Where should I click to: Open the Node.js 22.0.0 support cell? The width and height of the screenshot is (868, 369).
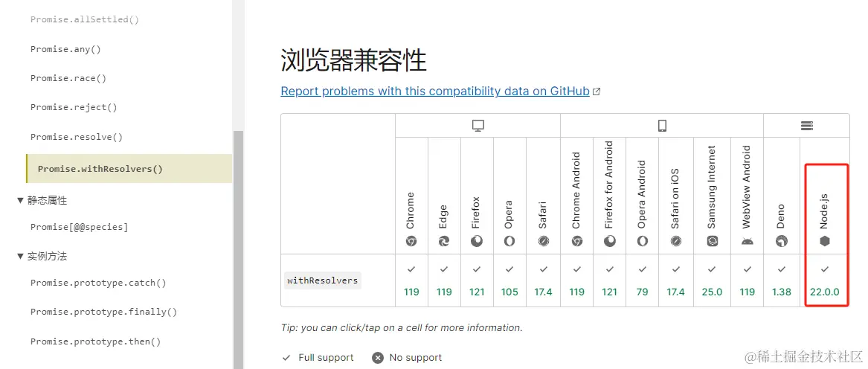pos(824,280)
